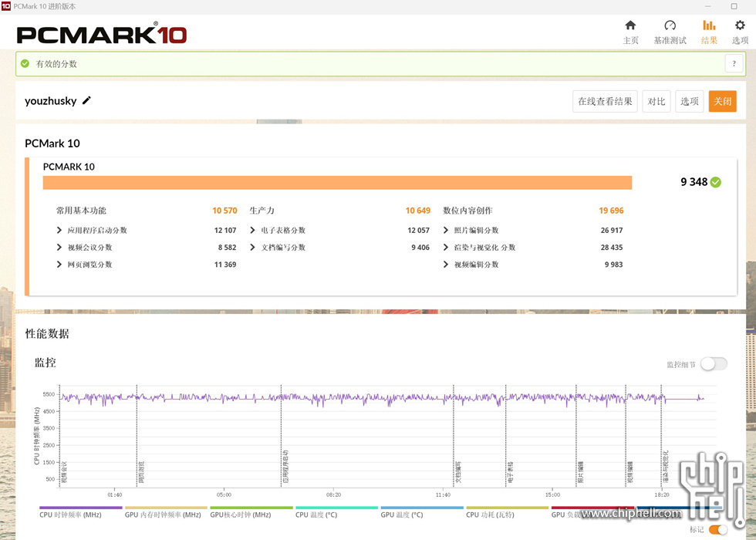Viewport: 756px width, 540px height.
Task: Click the 照片编辑 marker line in chart
Action: click(x=576, y=435)
